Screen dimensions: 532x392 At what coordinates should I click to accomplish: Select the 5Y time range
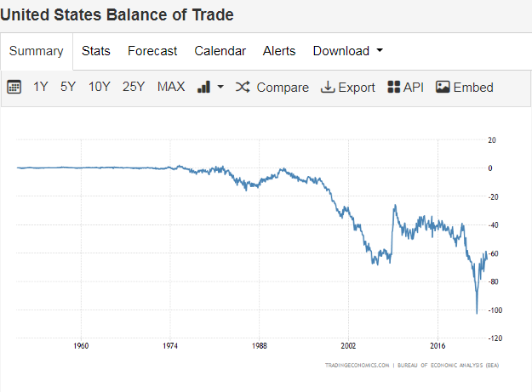68,87
